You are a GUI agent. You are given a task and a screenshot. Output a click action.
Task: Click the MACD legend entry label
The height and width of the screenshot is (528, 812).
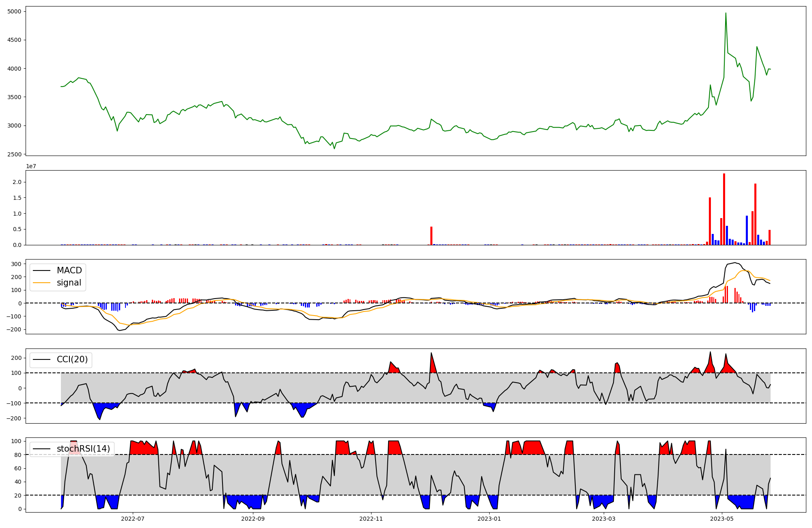[69, 270]
